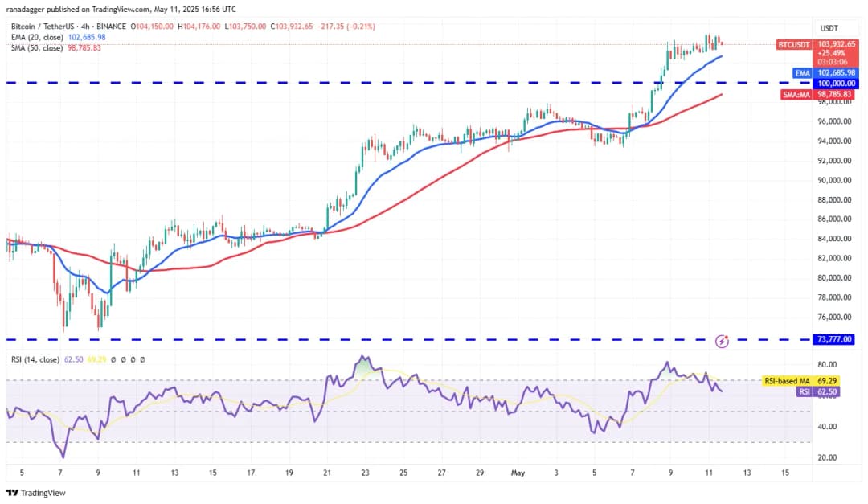Click the last candlestick on the chart
This screenshot has height=504, width=868.
point(721,43)
